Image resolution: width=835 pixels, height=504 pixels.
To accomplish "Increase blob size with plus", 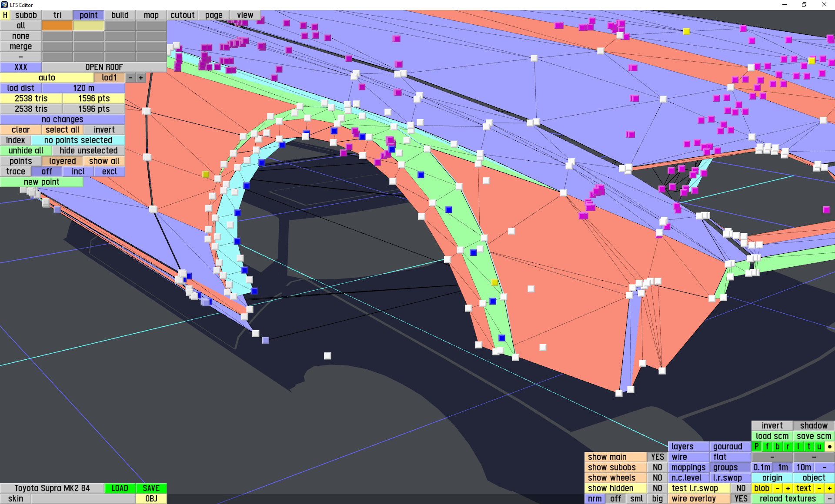I will (788, 488).
